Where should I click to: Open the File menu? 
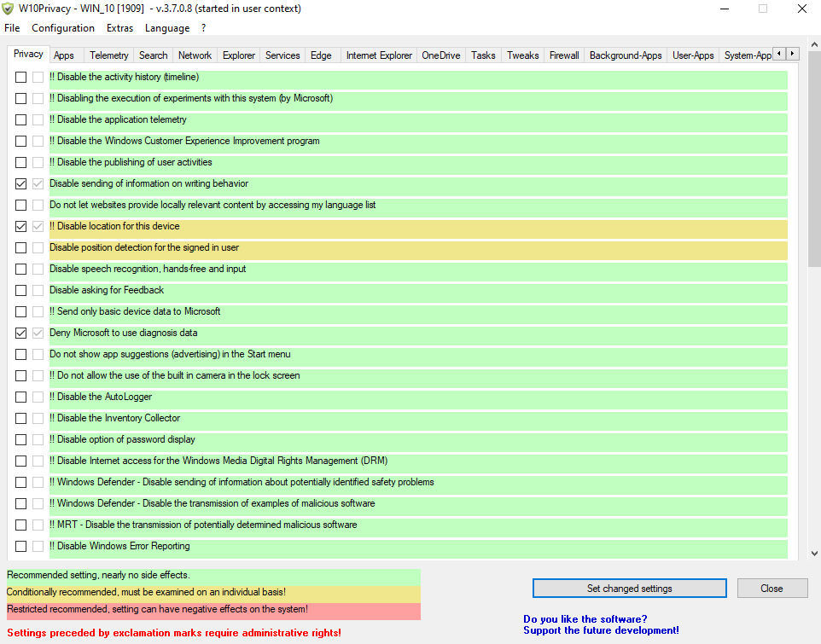(12, 28)
